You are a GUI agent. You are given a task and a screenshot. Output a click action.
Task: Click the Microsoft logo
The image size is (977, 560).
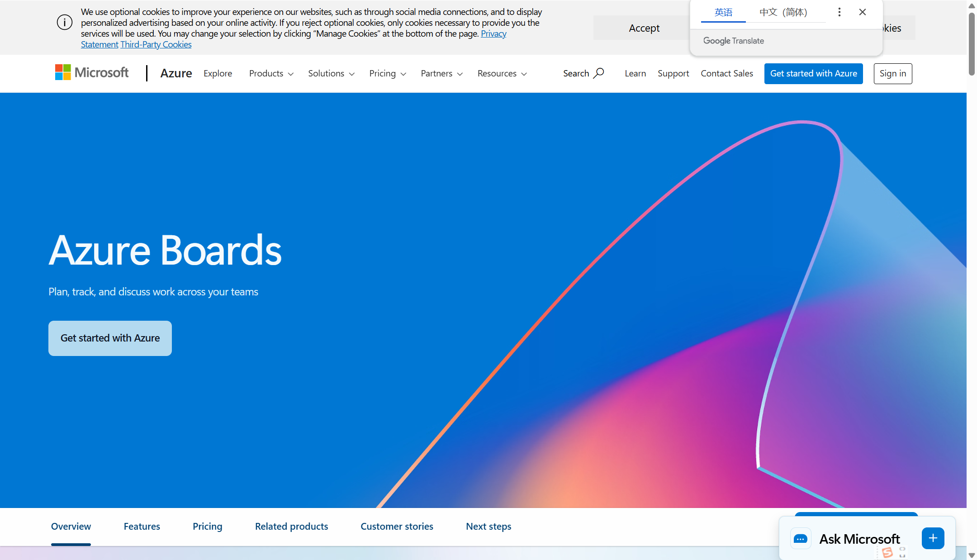[92, 72]
